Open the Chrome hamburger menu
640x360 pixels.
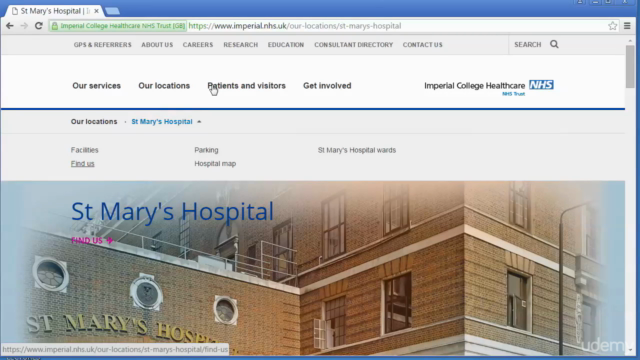[627, 26]
